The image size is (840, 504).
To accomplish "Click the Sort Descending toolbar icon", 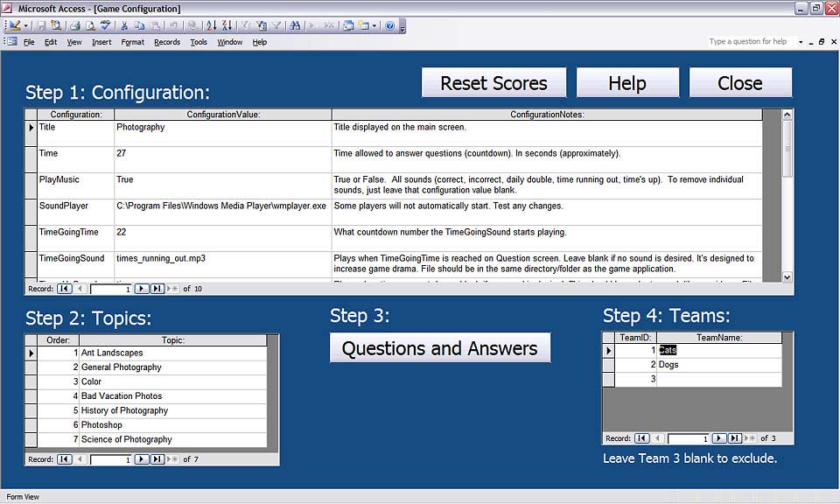I will (226, 26).
